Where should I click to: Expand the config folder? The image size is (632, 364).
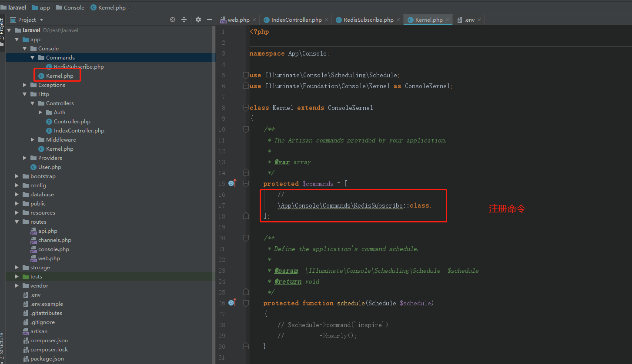[x=17, y=185]
